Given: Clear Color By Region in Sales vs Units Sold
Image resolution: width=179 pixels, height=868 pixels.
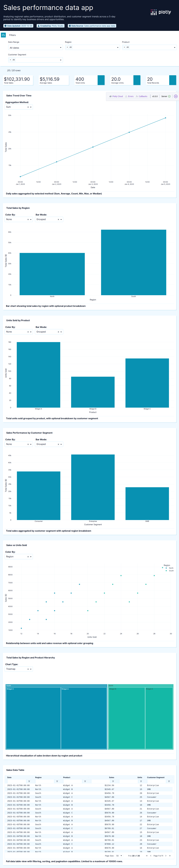Looking at the screenshot, I should (x=28, y=557).
